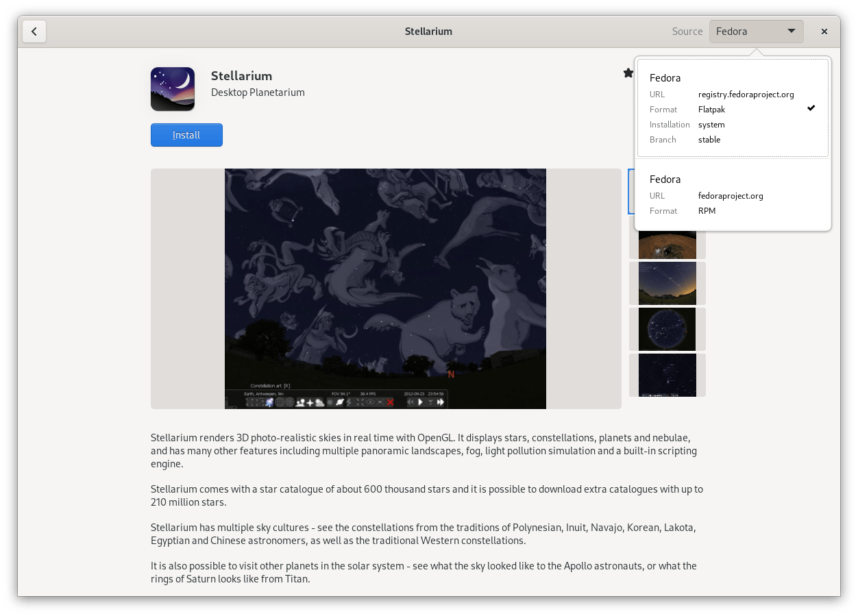Open the Source dropdown showing Fedora

coord(757,32)
